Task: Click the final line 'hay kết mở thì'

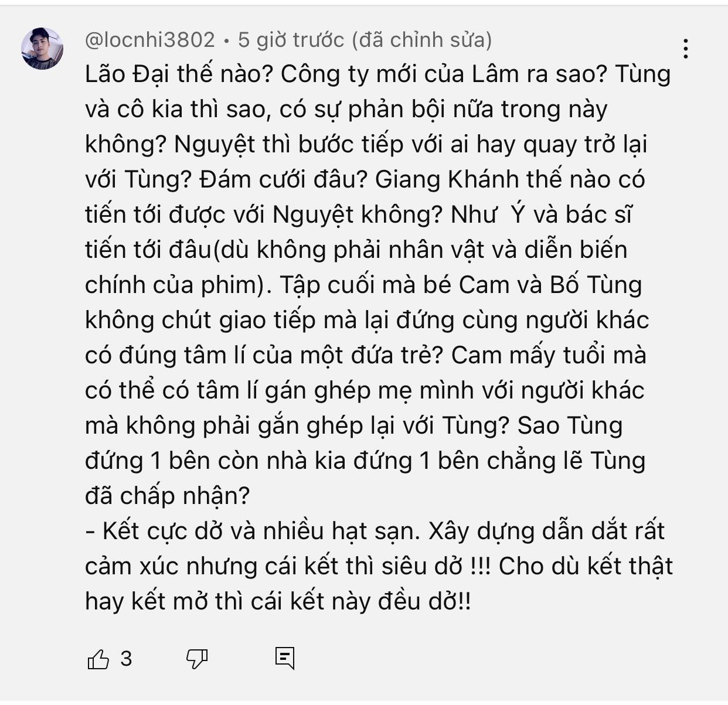Action: (278, 602)
